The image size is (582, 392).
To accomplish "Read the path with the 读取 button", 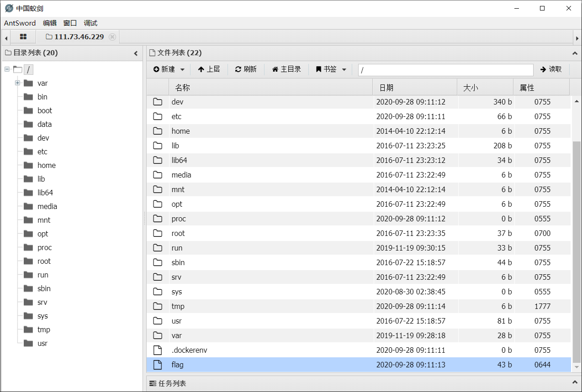I will click(x=551, y=69).
